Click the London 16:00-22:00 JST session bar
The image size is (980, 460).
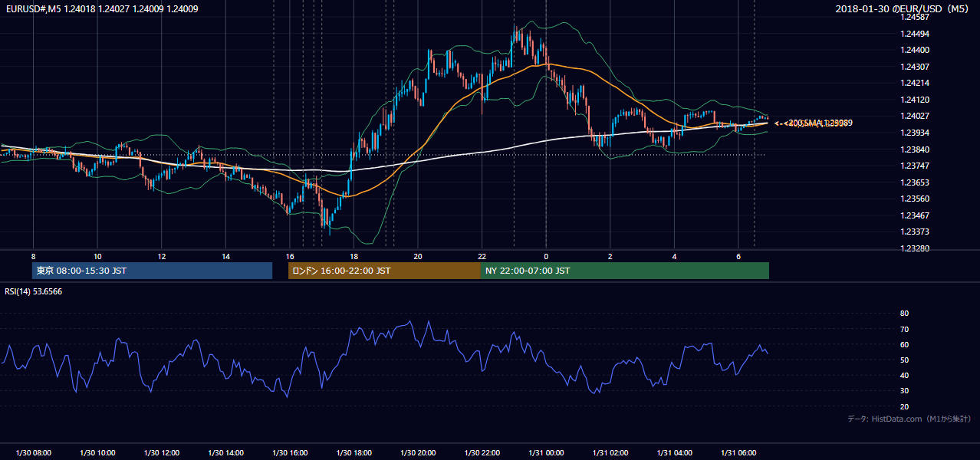tap(384, 271)
